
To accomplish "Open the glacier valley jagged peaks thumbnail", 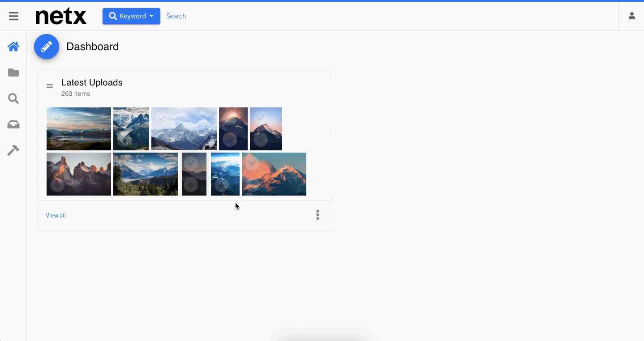I will (131, 129).
